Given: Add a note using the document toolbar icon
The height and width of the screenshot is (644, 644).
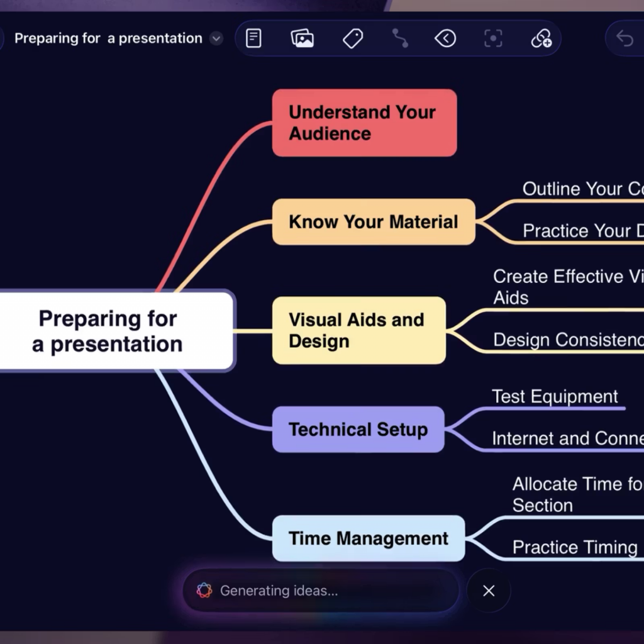Looking at the screenshot, I should (253, 38).
